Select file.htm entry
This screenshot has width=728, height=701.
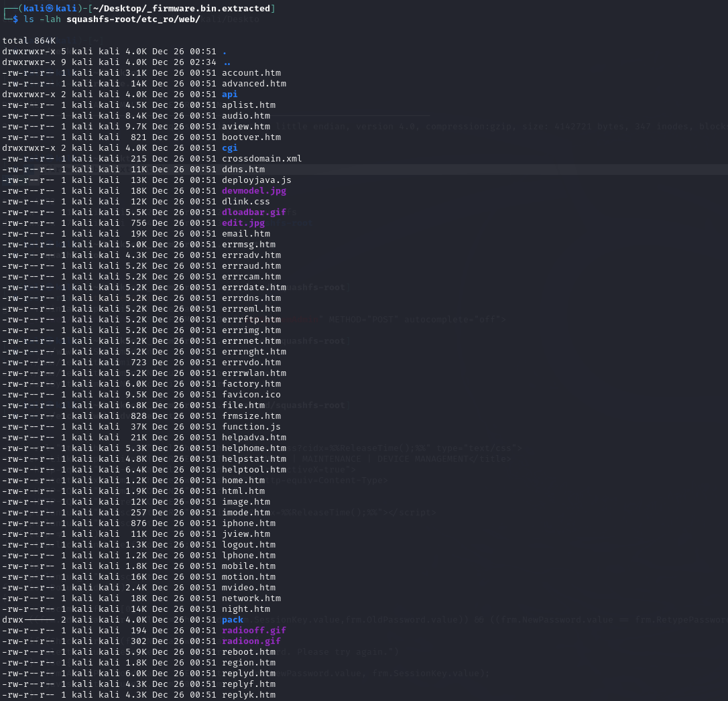point(243,405)
